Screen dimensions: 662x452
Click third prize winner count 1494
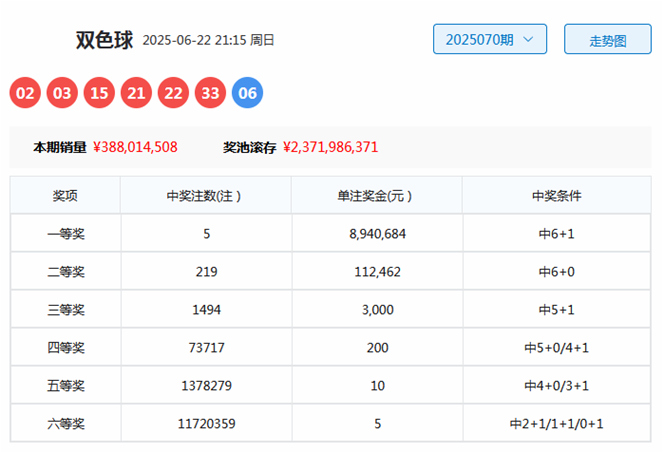point(206,310)
